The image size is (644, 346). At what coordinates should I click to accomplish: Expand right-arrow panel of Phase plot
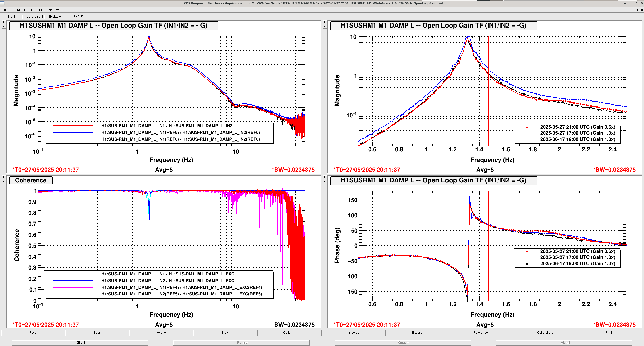pyautogui.click(x=325, y=177)
